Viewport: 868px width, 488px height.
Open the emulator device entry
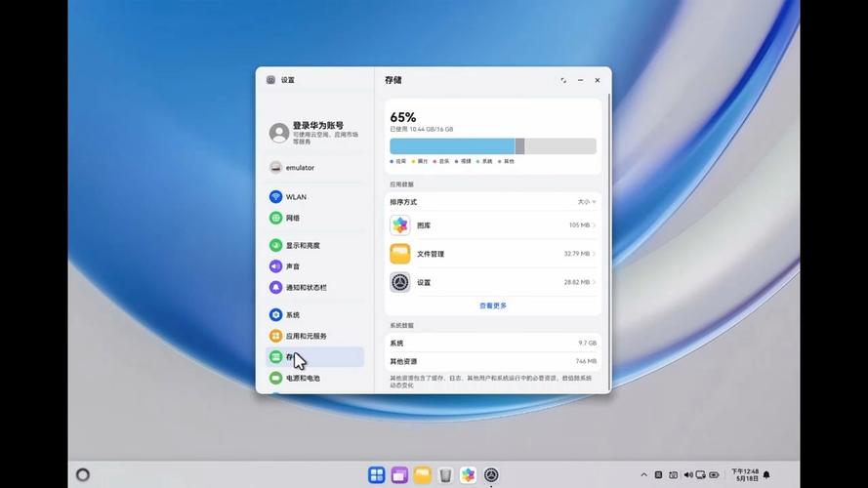point(314,168)
